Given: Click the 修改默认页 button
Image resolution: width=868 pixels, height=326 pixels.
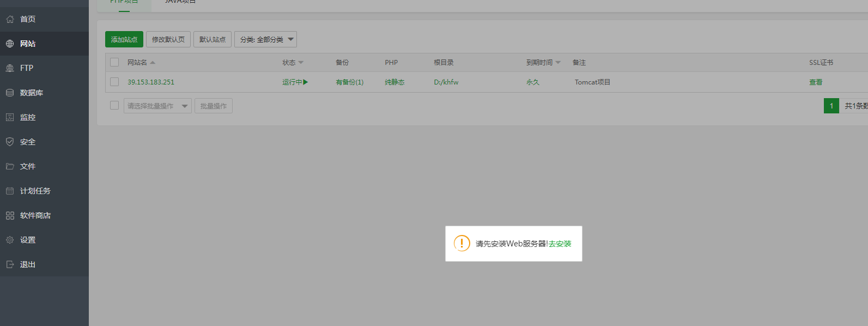Looking at the screenshot, I should (x=168, y=39).
